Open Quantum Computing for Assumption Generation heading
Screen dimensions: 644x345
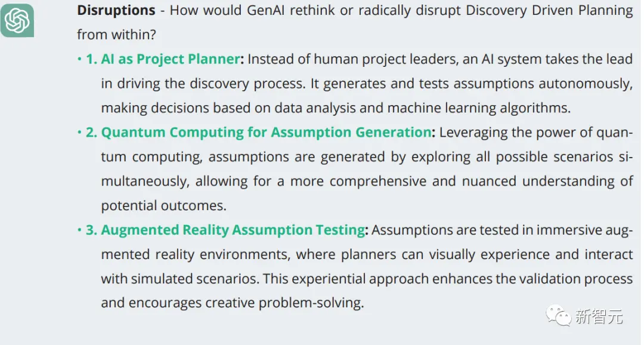(266, 133)
